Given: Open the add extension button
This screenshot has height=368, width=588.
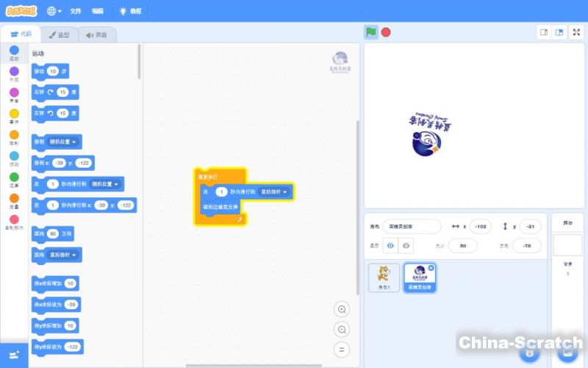Looking at the screenshot, I should pyautogui.click(x=14, y=354).
